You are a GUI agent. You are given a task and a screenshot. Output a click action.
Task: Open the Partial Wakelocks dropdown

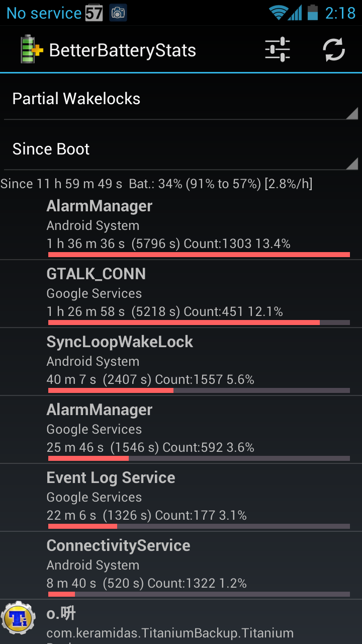(x=181, y=99)
